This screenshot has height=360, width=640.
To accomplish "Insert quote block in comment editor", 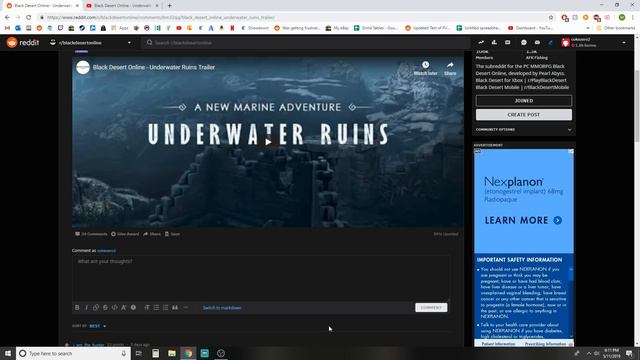I will (x=175, y=307).
